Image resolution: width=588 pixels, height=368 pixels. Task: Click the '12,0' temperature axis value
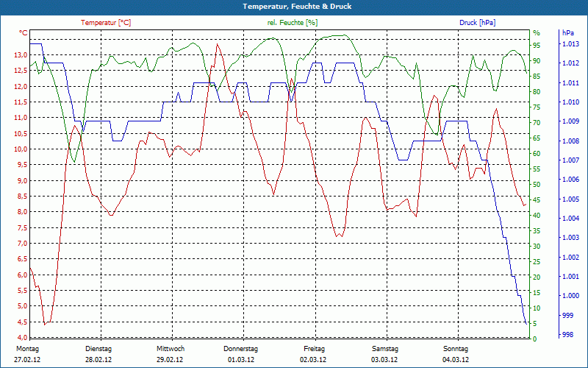(21, 86)
